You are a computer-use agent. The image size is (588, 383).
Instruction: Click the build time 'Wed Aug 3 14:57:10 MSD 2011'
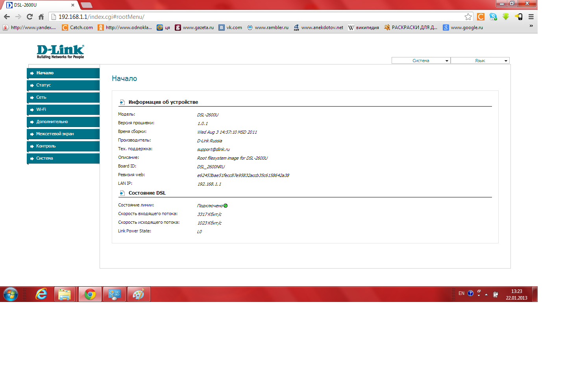coord(227,132)
